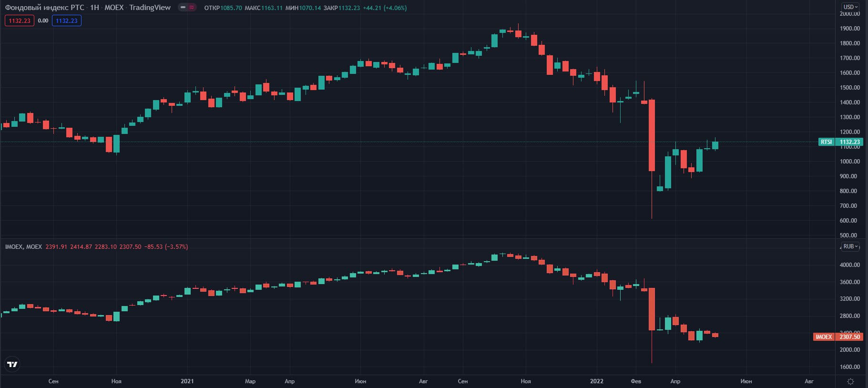Click the IMOEX change -85.53 (−3.57%)

click(166, 247)
